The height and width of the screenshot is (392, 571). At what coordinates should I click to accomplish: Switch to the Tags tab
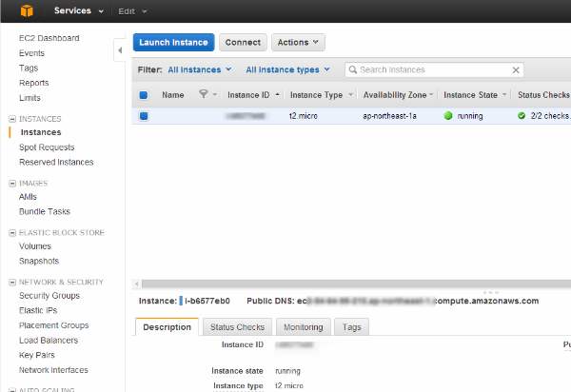tap(351, 327)
